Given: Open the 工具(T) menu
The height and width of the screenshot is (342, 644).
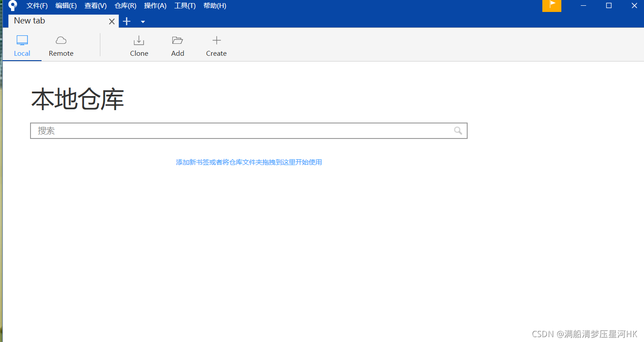Looking at the screenshot, I should pyautogui.click(x=185, y=6).
